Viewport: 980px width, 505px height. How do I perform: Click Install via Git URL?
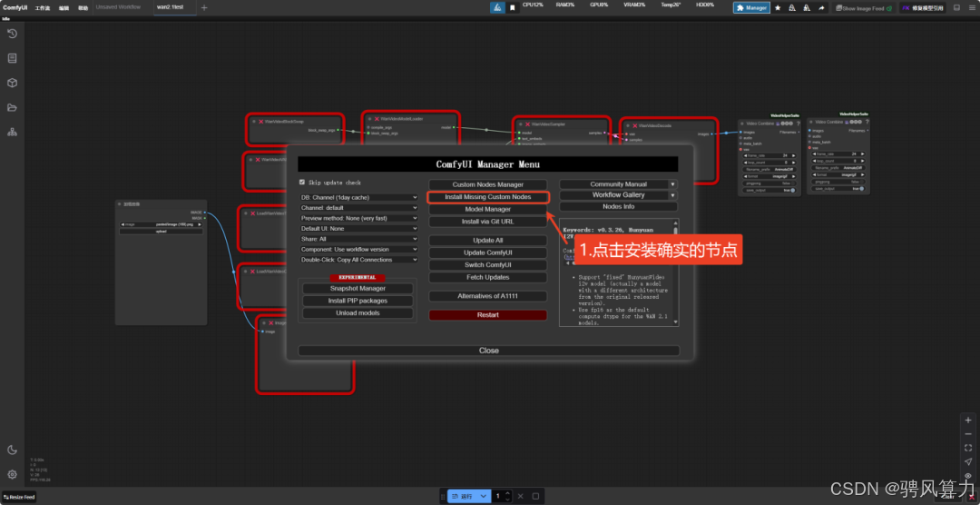[488, 222]
